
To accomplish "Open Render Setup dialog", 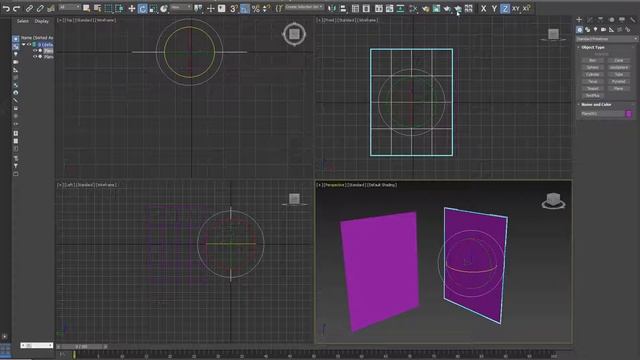I will 426,9.
